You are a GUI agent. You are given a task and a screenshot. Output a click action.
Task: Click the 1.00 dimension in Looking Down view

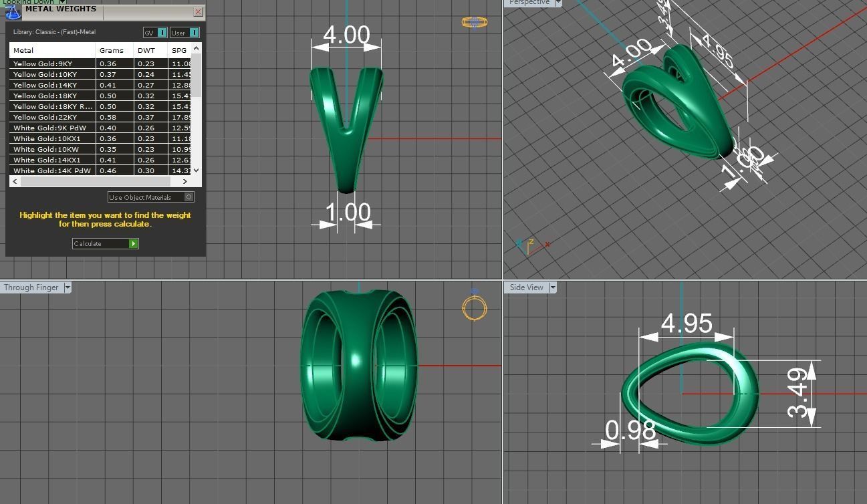point(348,213)
